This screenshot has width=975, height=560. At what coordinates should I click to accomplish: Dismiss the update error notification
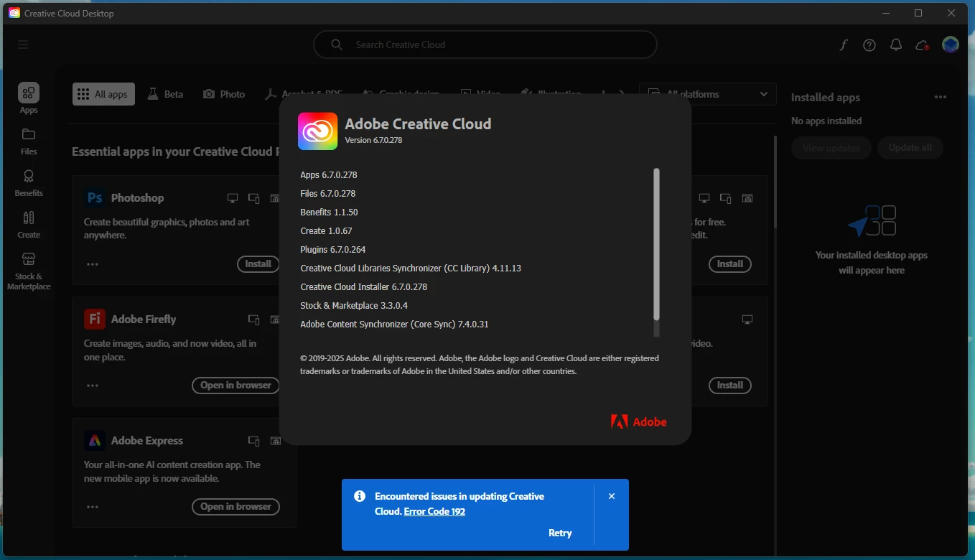point(612,496)
